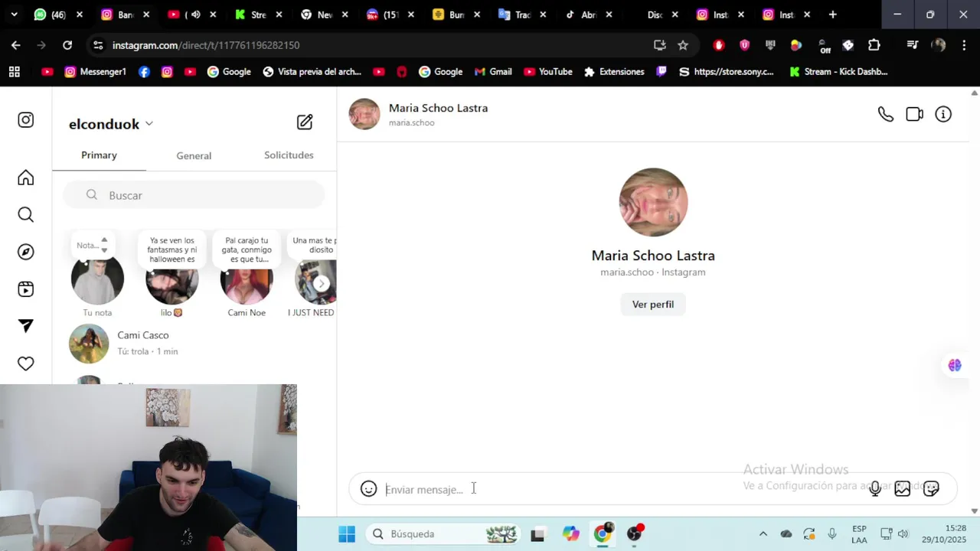
Task: Click Maria's large profile picture
Action: pos(653,202)
